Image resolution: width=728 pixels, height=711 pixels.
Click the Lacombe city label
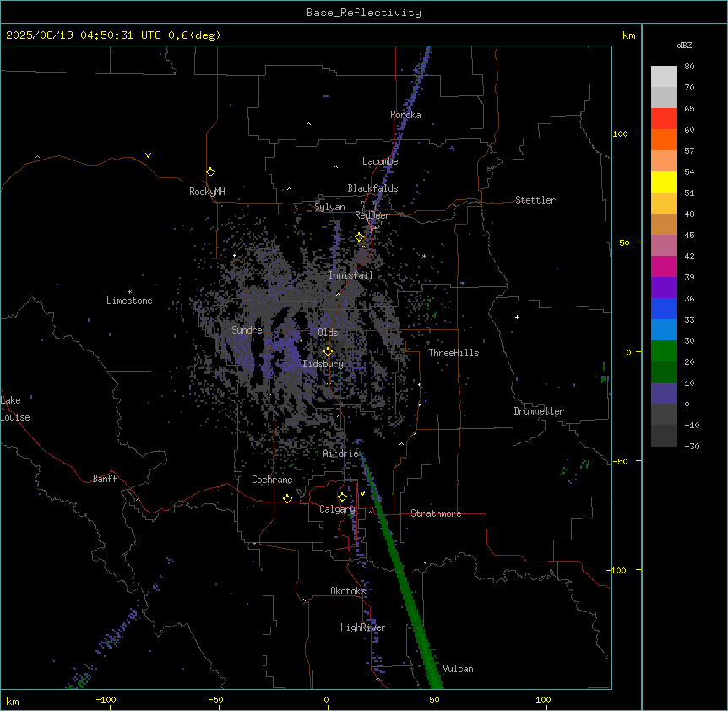pos(380,161)
